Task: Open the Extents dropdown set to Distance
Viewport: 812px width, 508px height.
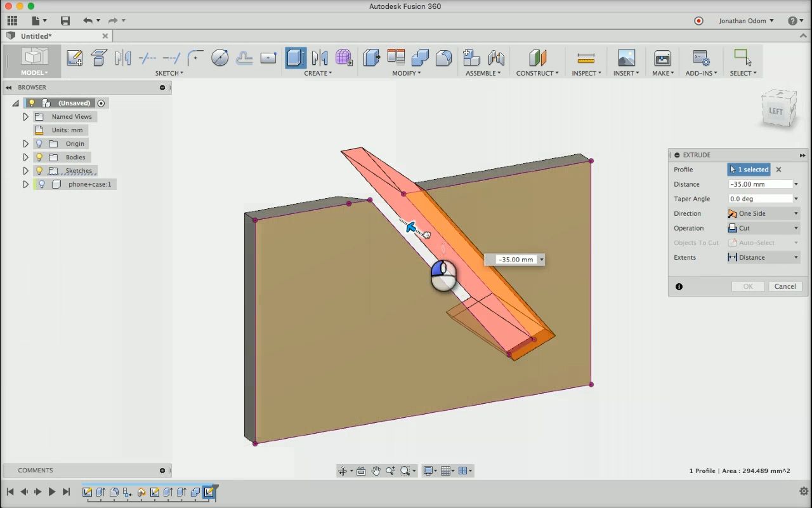Action: (x=764, y=257)
